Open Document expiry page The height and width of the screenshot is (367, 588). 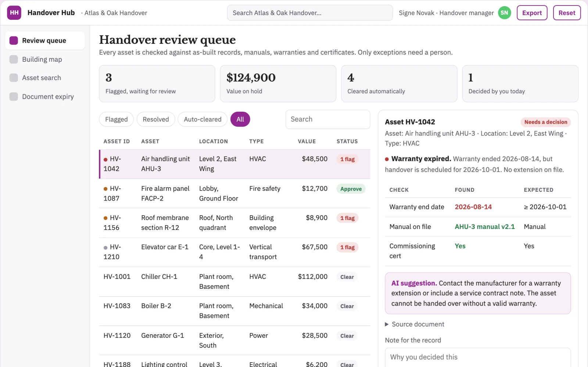pyautogui.click(x=45, y=97)
